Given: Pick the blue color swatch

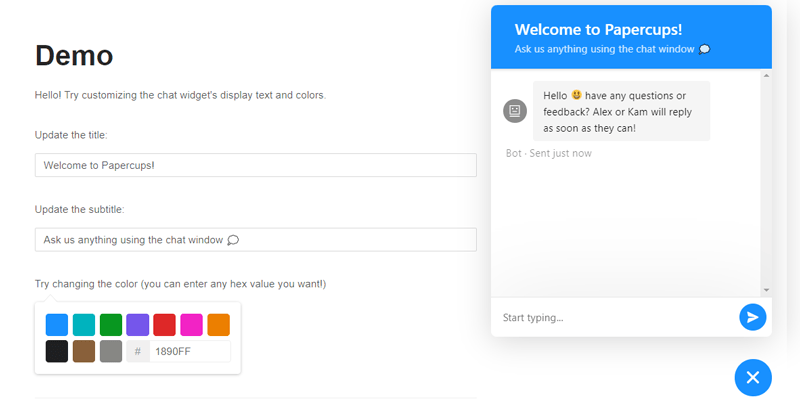Looking at the screenshot, I should (57, 324).
